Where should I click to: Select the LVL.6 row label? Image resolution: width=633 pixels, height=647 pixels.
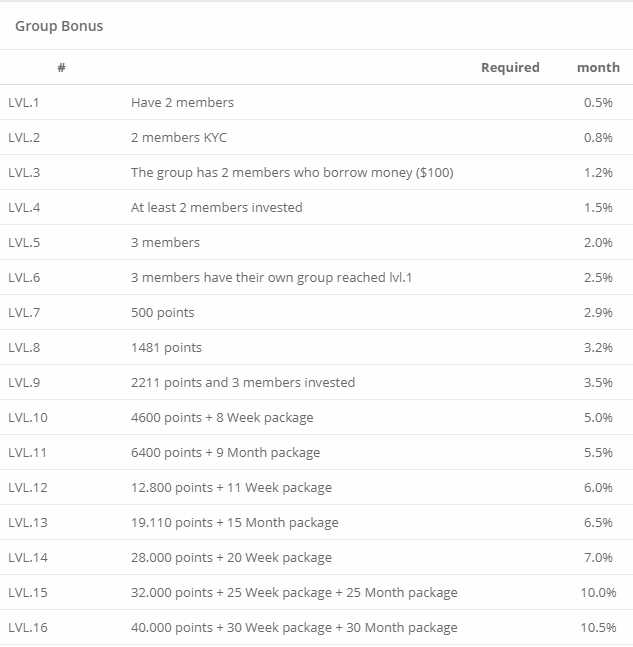pyautogui.click(x=24, y=277)
